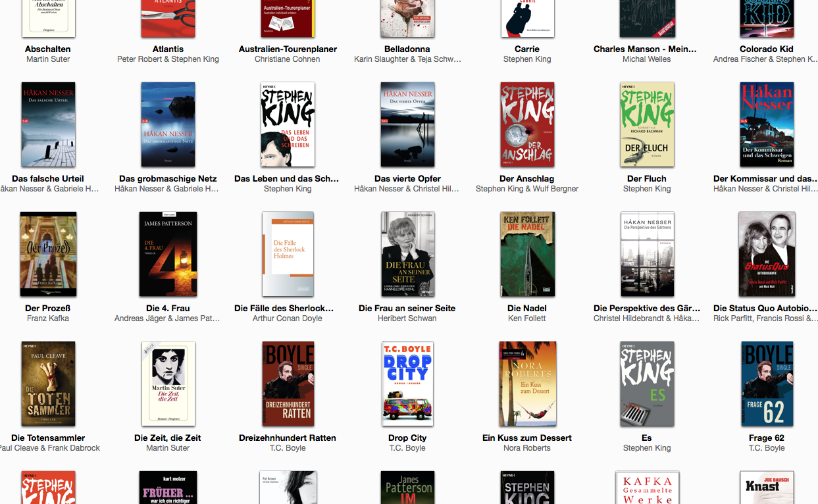Click the Die 4. Frau cover
Screen dimensions: 818x504
(x=168, y=254)
